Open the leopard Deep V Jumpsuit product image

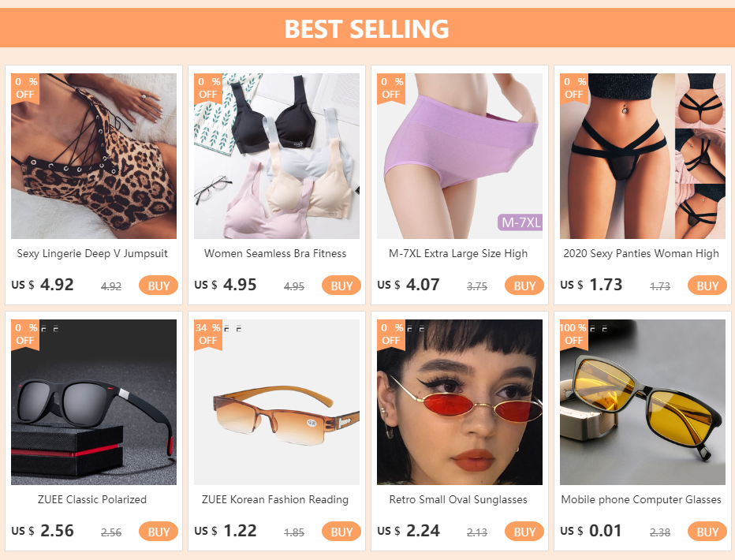(x=94, y=156)
